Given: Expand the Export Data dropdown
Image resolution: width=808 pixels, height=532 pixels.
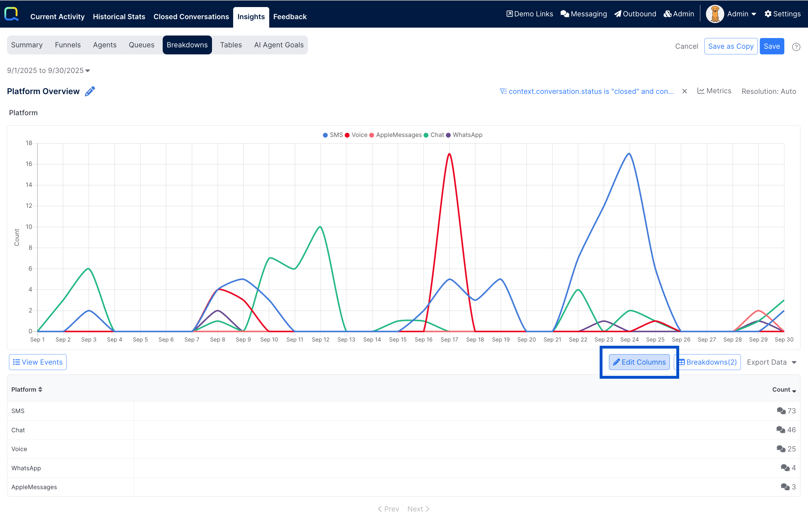Looking at the screenshot, I should [771, 362].
